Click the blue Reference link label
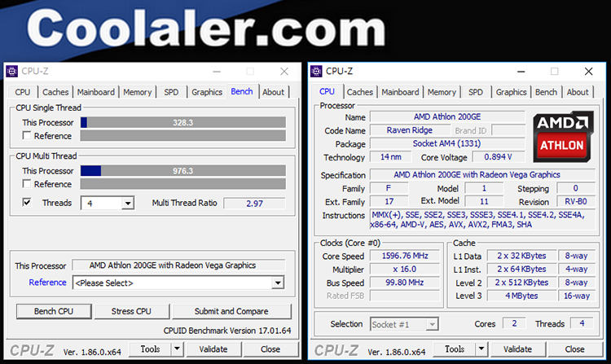Screen dimensions: 611x364 [47, 283]
